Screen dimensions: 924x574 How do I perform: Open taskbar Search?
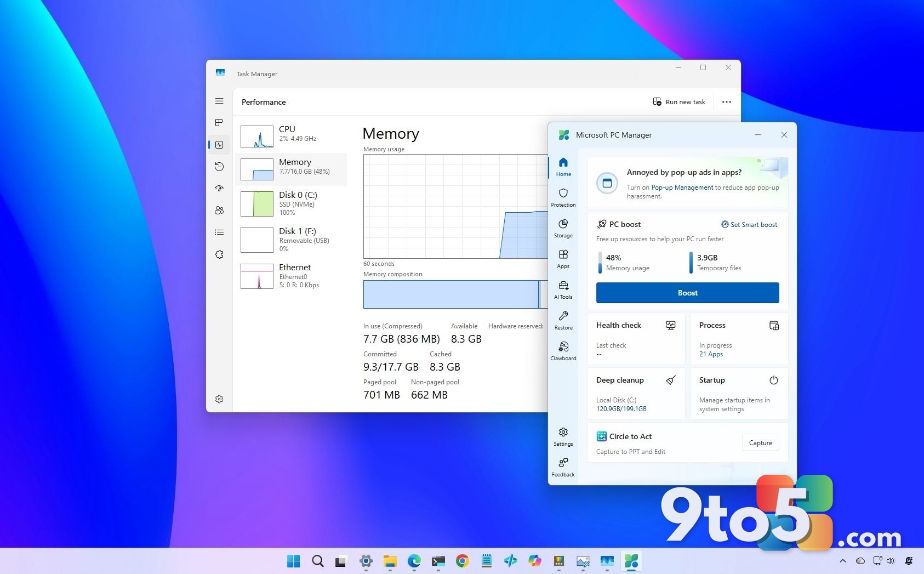tap(318, 561)
